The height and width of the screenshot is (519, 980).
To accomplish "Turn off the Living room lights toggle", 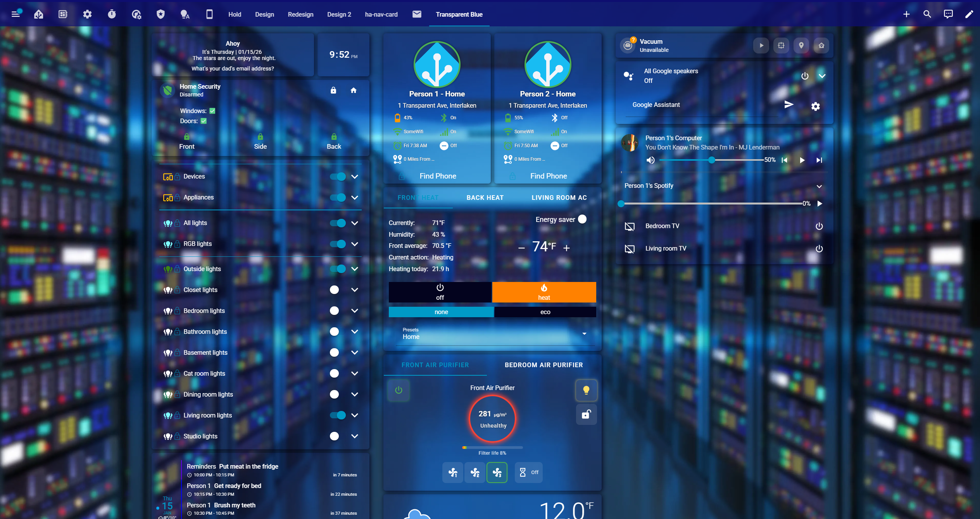I will coord(338,415).
